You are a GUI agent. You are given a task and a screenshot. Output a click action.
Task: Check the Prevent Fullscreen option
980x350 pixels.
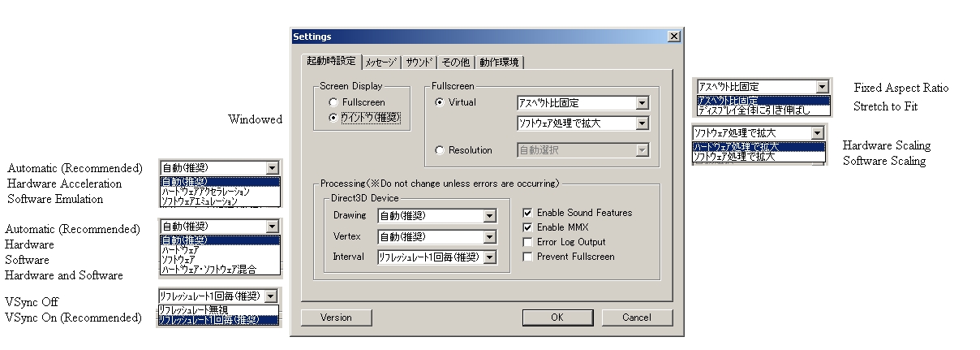coord(529,257)
